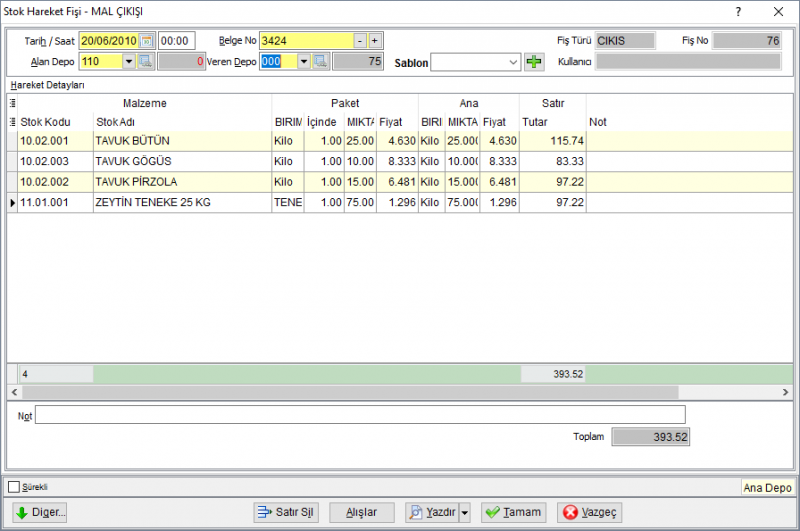Click the Kullanıcı field
This screenshot has width=800, height=531.
coord(688,62)
